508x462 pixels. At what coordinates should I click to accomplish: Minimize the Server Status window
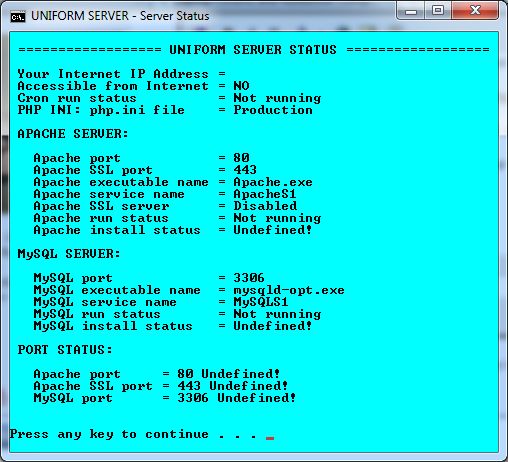click(411, 11)
